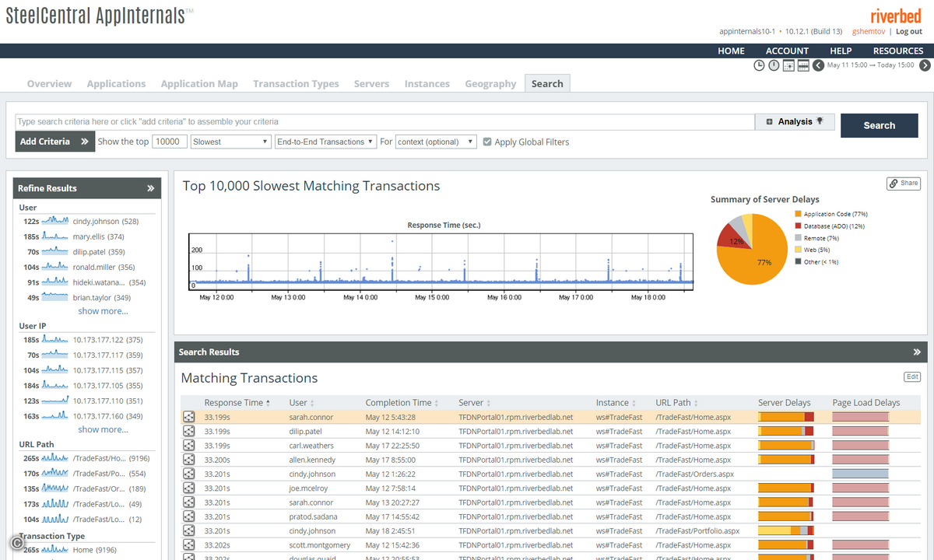934x560 pixels.
Task: Click the search criteria text field
Action: click(385, 121)
